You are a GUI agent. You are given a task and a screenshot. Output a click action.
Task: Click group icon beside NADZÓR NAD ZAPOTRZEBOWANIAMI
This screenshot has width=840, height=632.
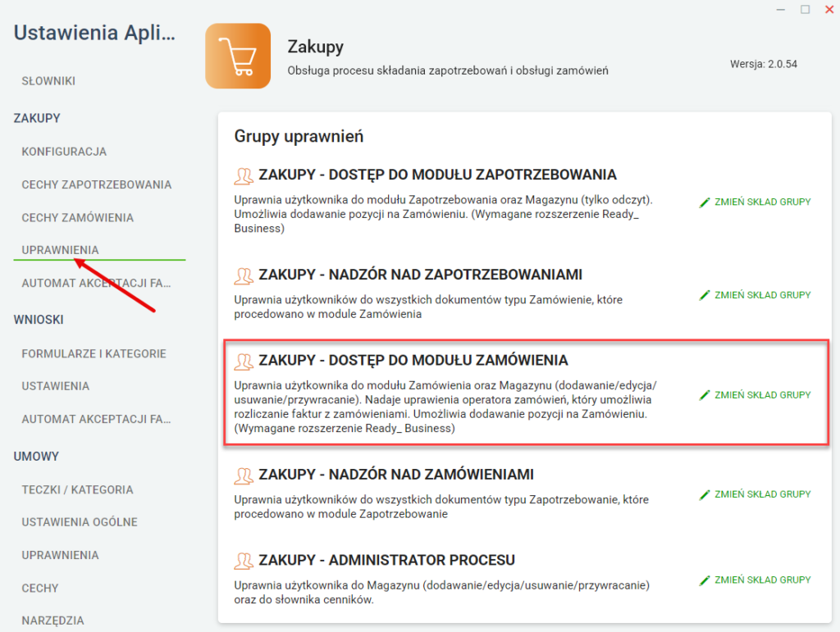tap(243, 275)
